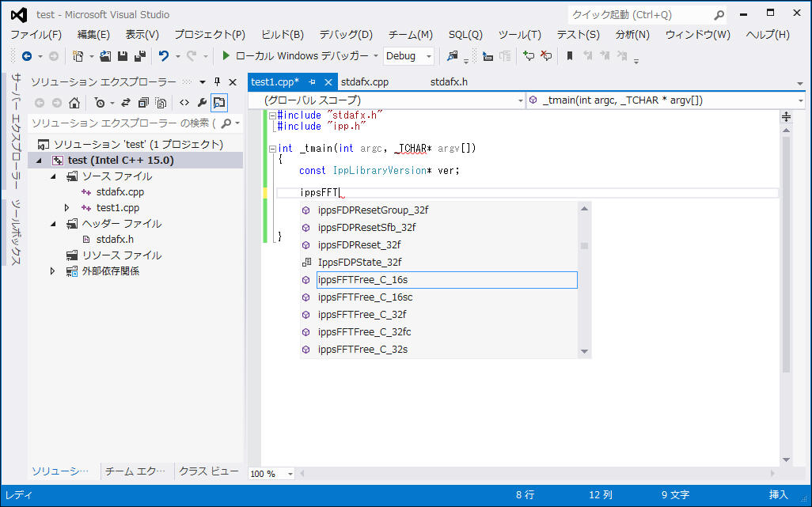Uncomment the selected lines icon
Viewport: 812px width, 507px height.
(x=546, y=56)
